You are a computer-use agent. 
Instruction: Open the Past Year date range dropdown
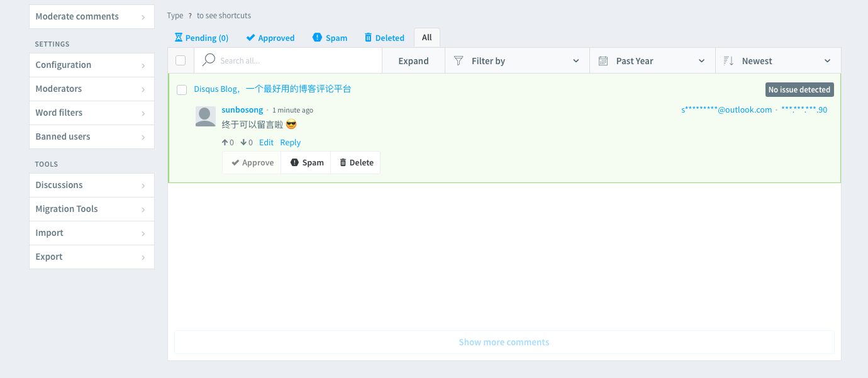(652, 61)
